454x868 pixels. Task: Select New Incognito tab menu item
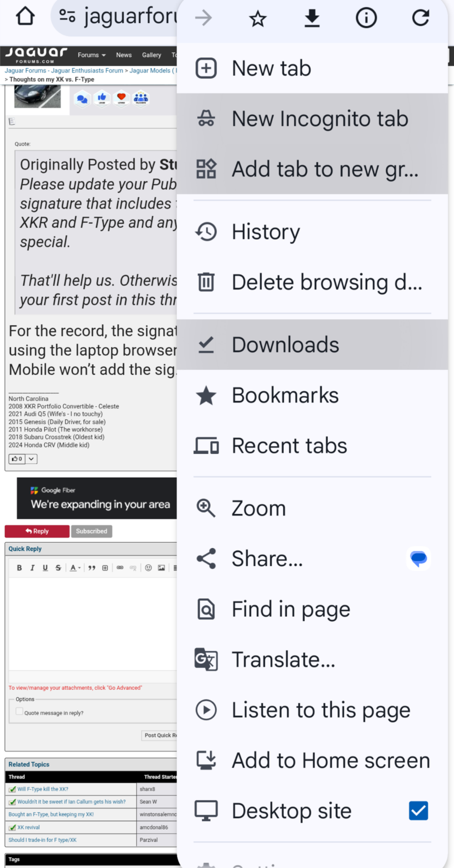pyautogui.click(x=312, y=119)
